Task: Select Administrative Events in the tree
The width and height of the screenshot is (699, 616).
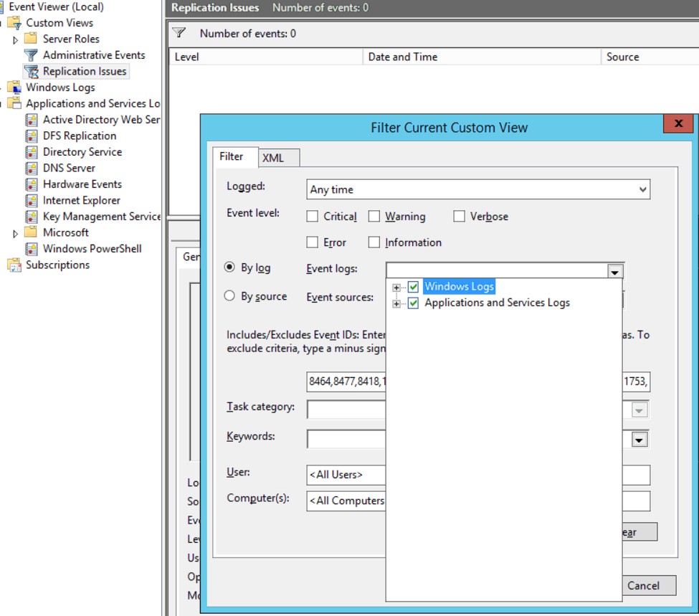Action: pyautogui.click(x=94, y=55)
